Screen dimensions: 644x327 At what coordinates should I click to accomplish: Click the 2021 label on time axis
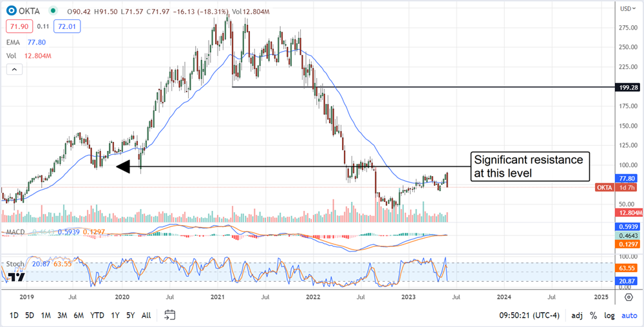click(218, 296)
